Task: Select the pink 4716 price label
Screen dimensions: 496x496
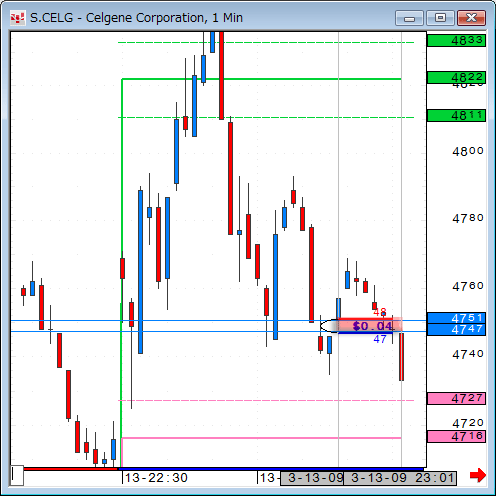Action: point(456,436)
